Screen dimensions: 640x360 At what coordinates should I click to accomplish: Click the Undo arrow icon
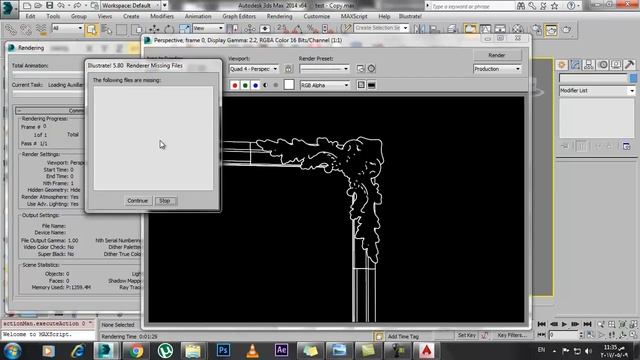coord(61,5)
